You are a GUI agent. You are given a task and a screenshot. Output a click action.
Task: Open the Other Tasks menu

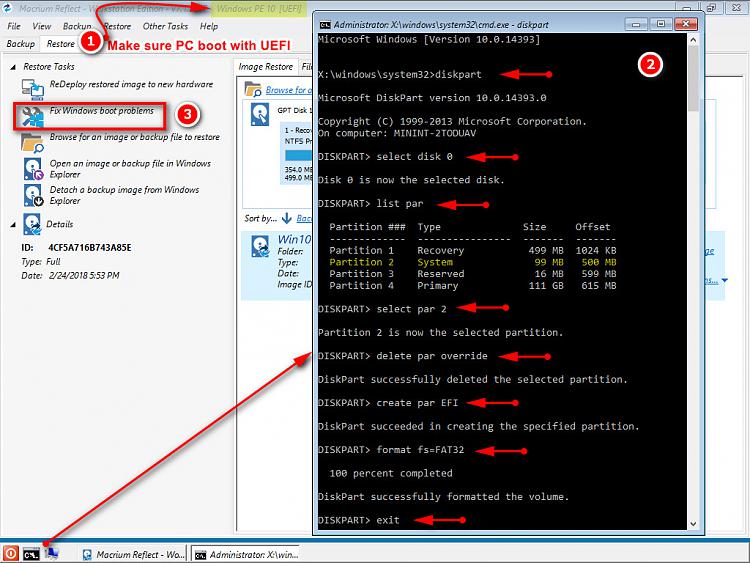tap(165, 26)
